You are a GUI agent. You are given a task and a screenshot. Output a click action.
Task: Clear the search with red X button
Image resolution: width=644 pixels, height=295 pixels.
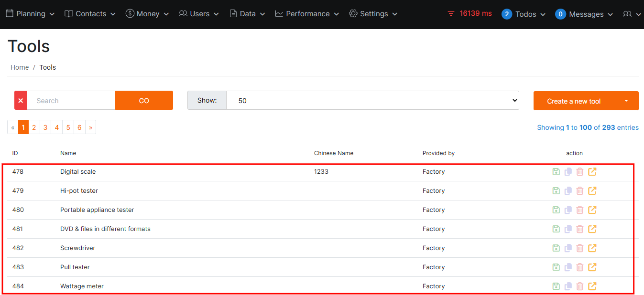click(21, 101)
